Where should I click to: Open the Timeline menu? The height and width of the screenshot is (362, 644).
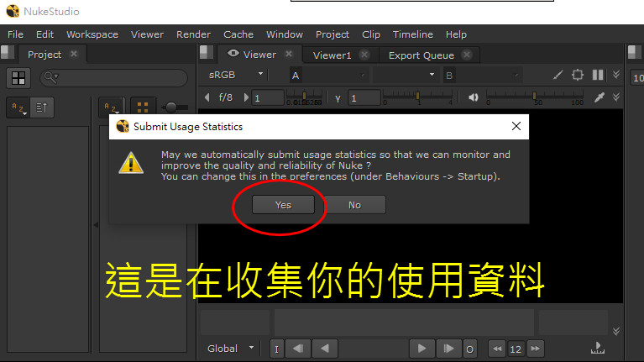click(413, 34)
